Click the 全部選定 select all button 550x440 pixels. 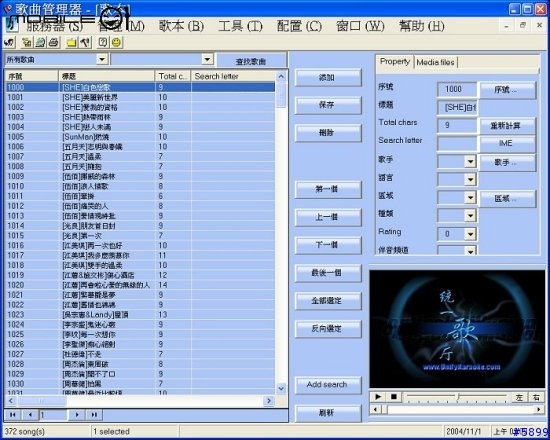pyautogui.click(x=328, y=301)
